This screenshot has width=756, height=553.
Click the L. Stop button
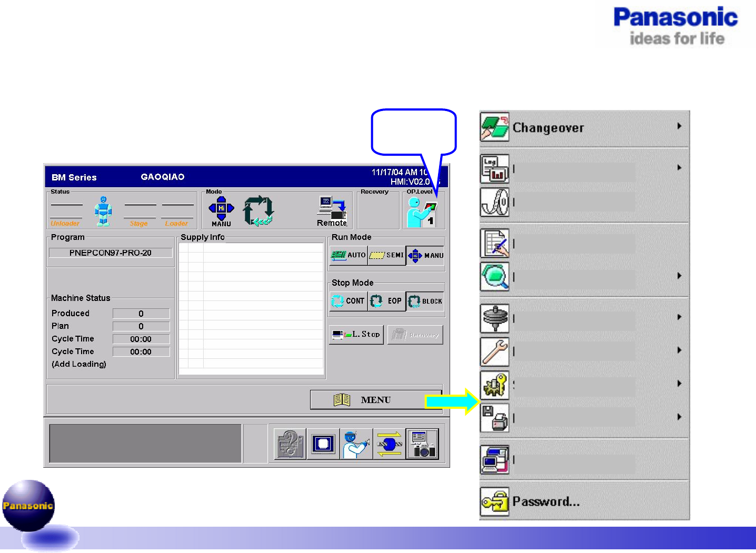[x=356, y=335]
